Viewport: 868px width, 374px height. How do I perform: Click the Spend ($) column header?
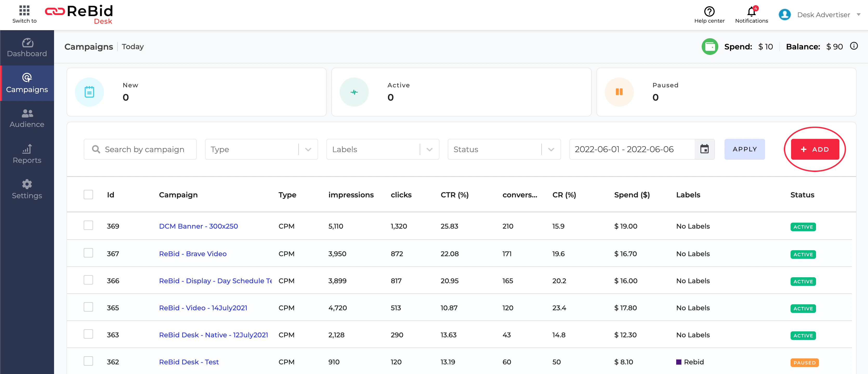[632, 195]
